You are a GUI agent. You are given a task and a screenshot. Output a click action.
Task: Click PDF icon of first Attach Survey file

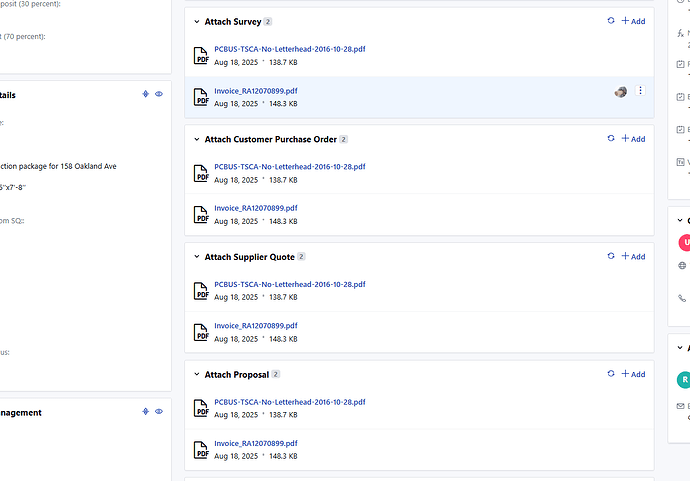[202, 55]
